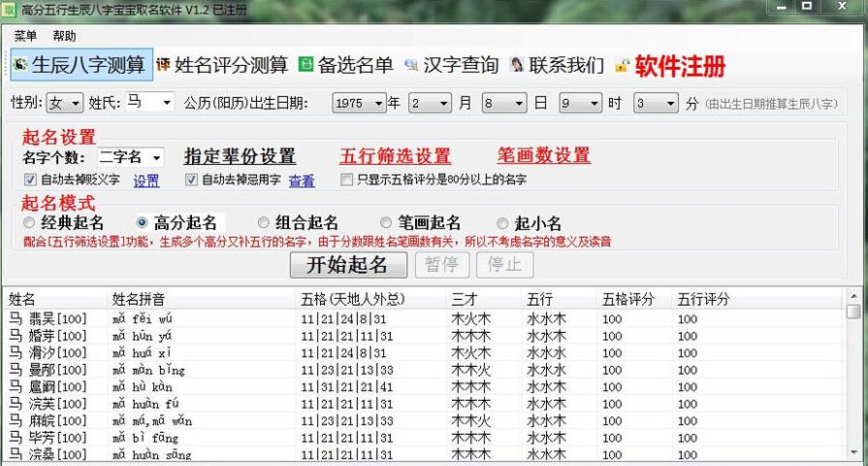Select the row with pinyin mǎ huàn fú
The width and height of the screenshot is (868, 466).
point(424,404)
